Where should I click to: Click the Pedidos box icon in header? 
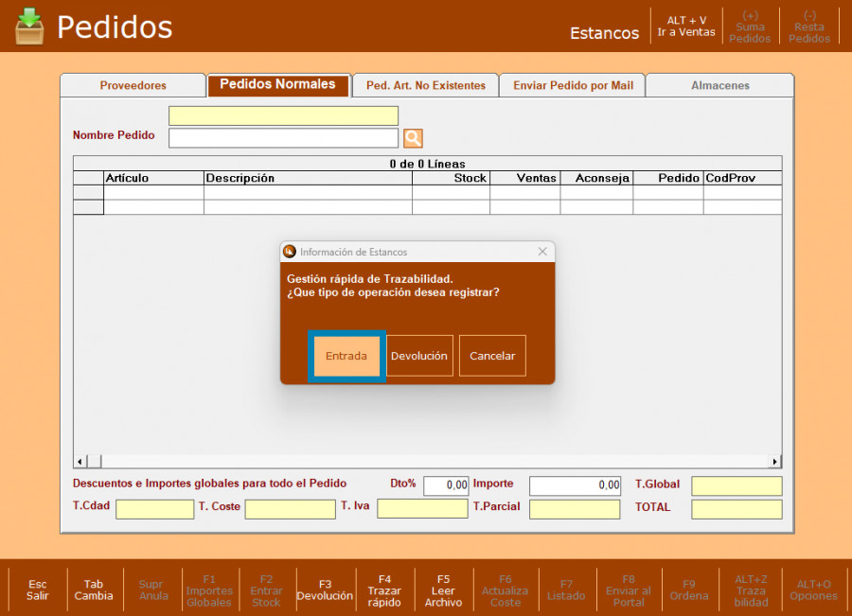[x=28, y=26]
